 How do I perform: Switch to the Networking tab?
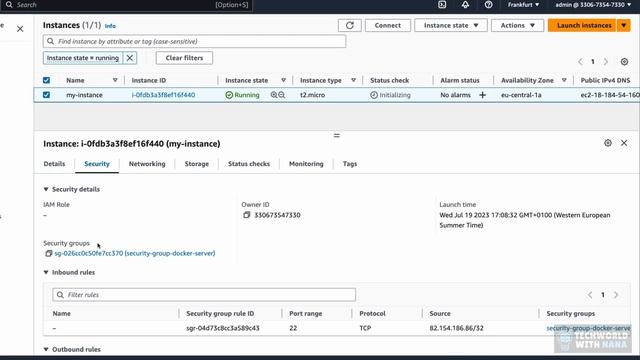tap(147, 164)
